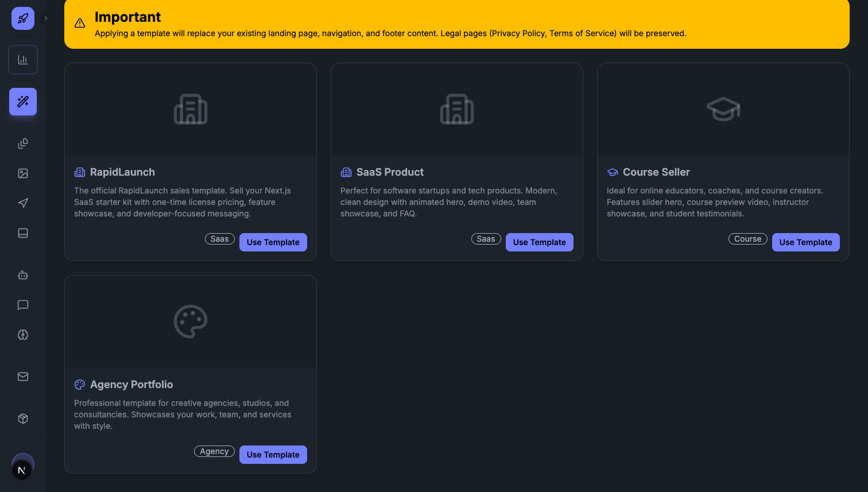Open the image media sidebar icon

click(23, 173)
